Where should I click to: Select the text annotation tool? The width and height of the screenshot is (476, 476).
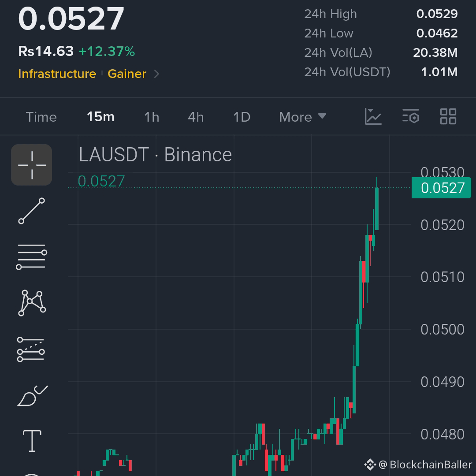pyautogui.click(x=32, y=441)
